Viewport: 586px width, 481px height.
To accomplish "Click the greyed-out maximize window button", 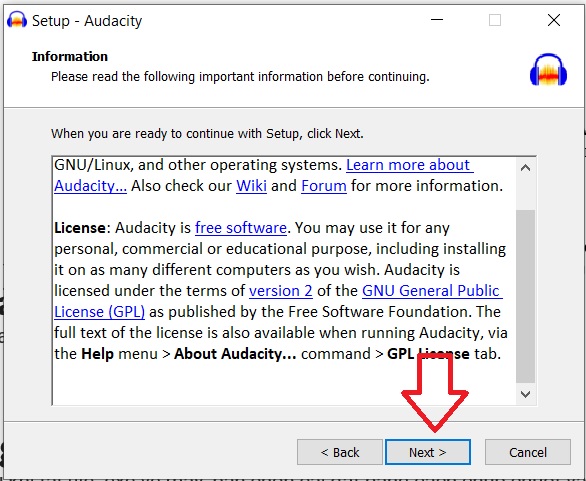I will (x=494, y=20).
